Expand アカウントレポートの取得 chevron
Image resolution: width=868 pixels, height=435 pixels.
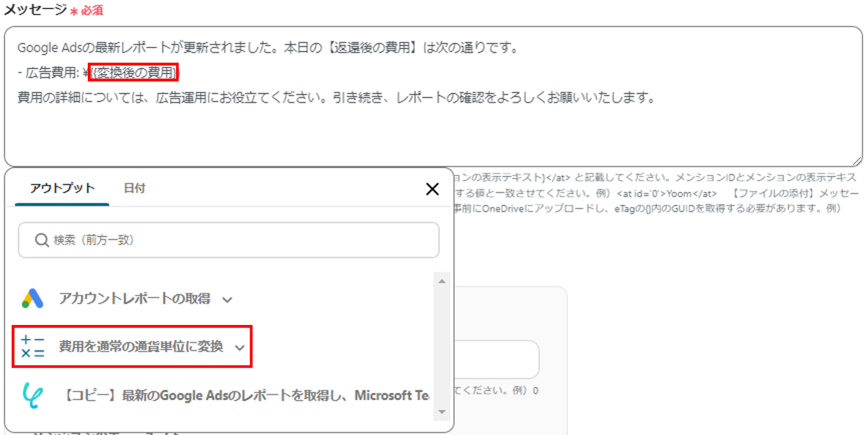click(227, 299)
